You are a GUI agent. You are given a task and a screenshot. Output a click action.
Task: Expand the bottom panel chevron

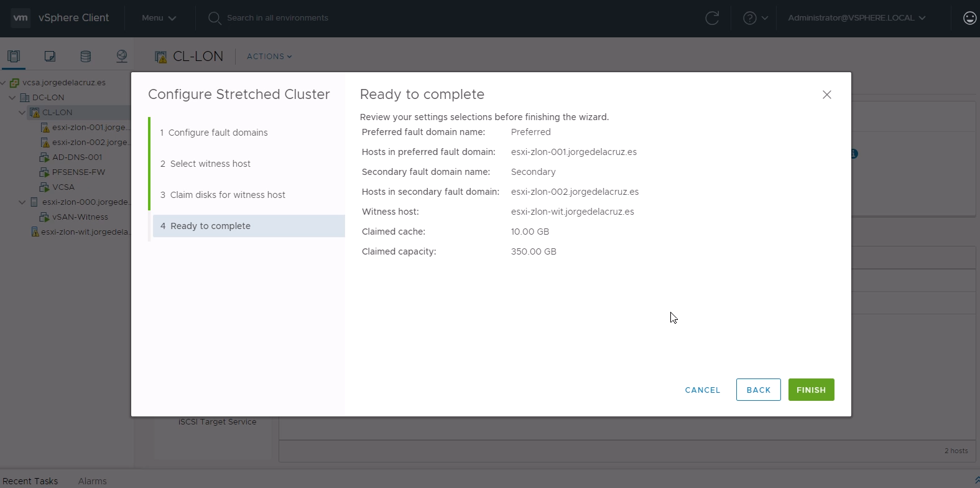(977, 481)
